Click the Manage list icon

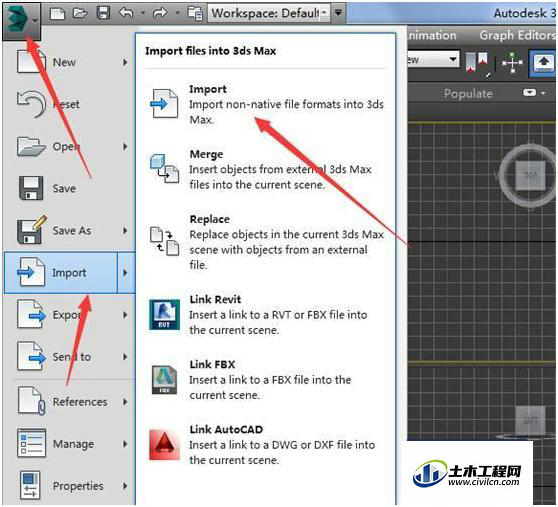[32, 443]
